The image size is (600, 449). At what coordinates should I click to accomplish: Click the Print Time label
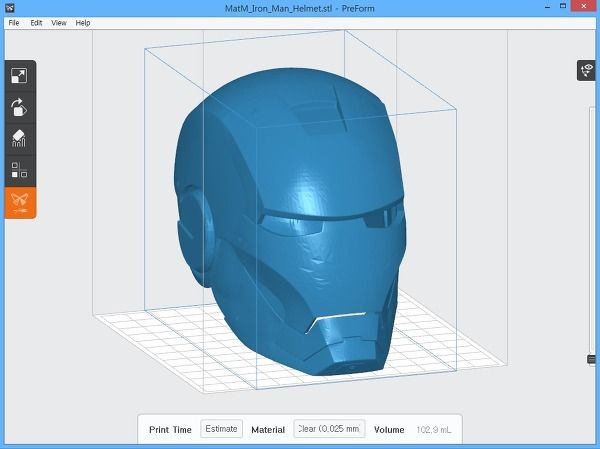(170, 430)
